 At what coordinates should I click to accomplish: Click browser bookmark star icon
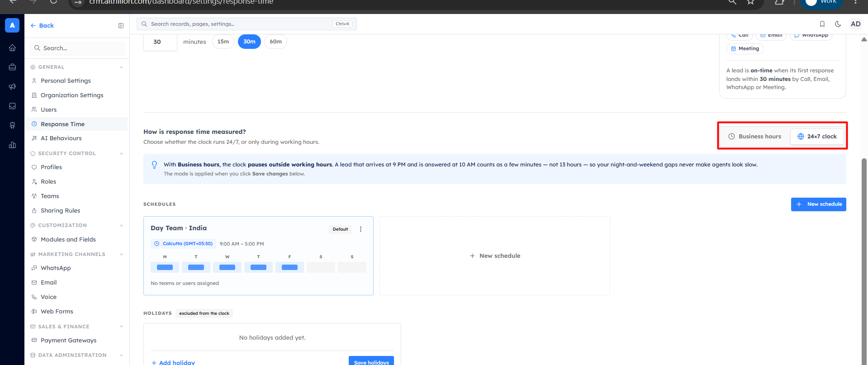pyautogui.click(x=751, y=2)
